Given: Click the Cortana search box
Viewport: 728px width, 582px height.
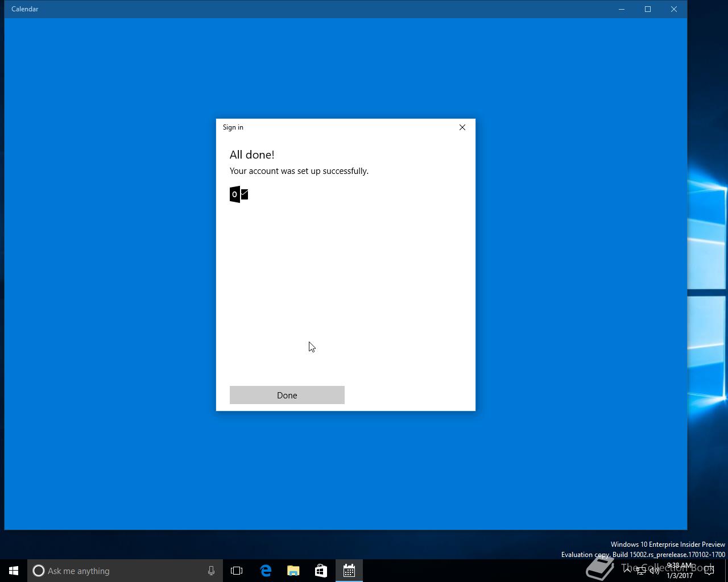Looking at the screenshot, I should (x=125, y=571).
